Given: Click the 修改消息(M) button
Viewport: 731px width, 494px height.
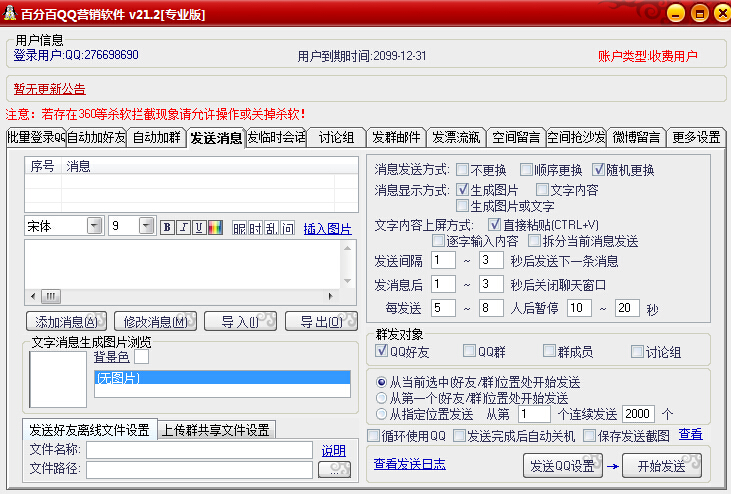Looking at the screenshot, I should click(x=155, y=321).
